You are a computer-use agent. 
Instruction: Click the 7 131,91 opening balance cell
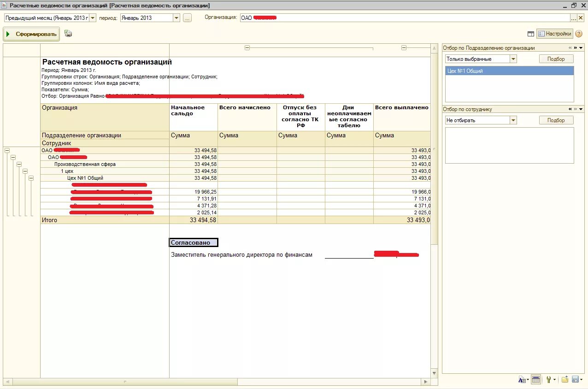pos(194,199)
